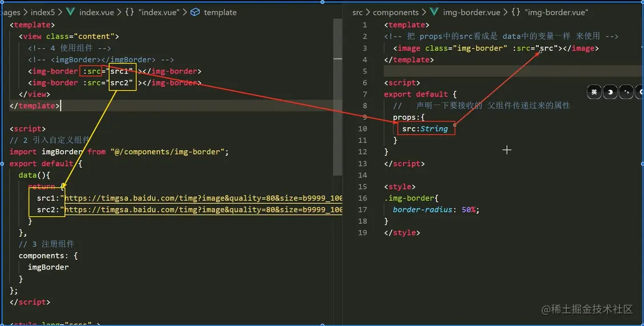Click the closing </style> tag on line 19
Image resolution: width=644 pixels, height=326 pixels.
click(402, 232)
